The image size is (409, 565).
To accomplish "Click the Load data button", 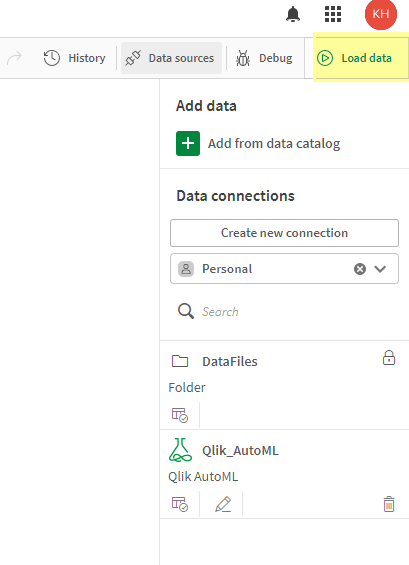I will click(x=355, y=58).
